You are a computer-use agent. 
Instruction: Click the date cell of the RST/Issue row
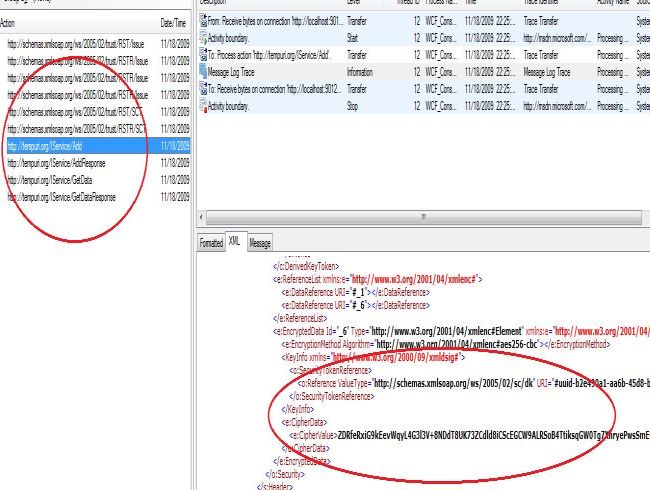coord(175,44)
